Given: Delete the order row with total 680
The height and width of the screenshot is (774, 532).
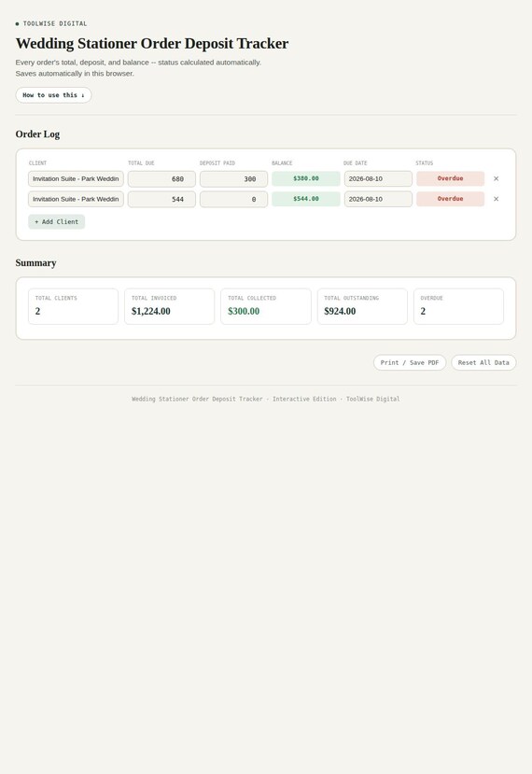Looking at the screenshot, I should [496, 178].
